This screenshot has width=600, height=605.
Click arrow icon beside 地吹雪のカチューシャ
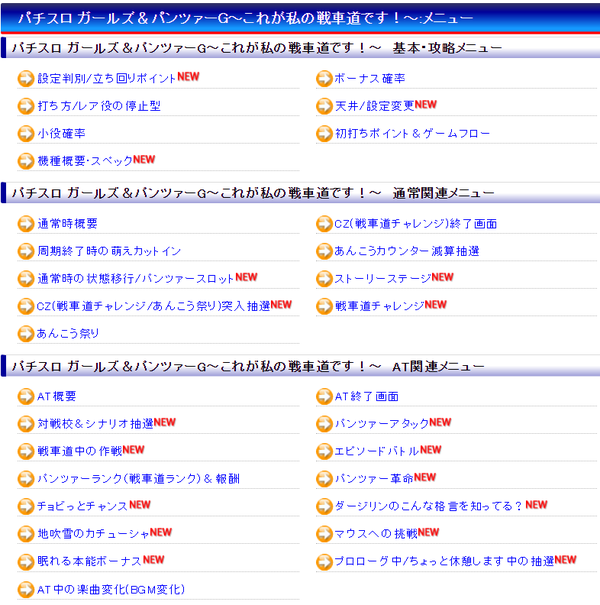click(26, 534)
